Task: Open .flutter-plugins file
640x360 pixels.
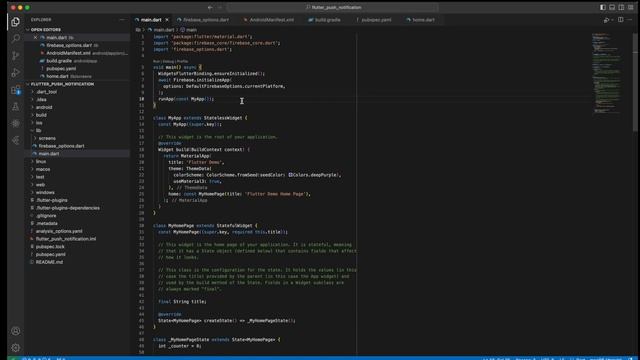Action: pos(51,200)
